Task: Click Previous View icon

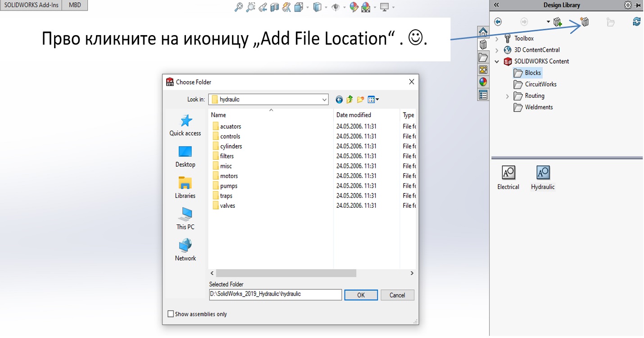Action: tap(263, 7)
